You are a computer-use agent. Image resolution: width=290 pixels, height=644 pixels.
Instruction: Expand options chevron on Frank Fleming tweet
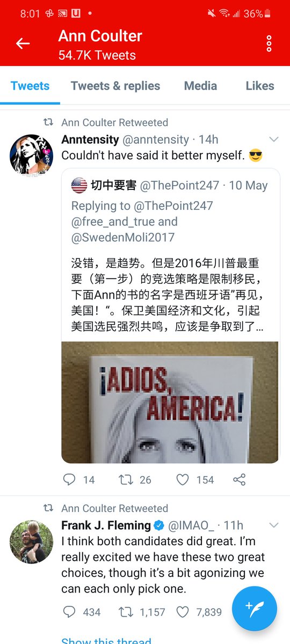273,525
